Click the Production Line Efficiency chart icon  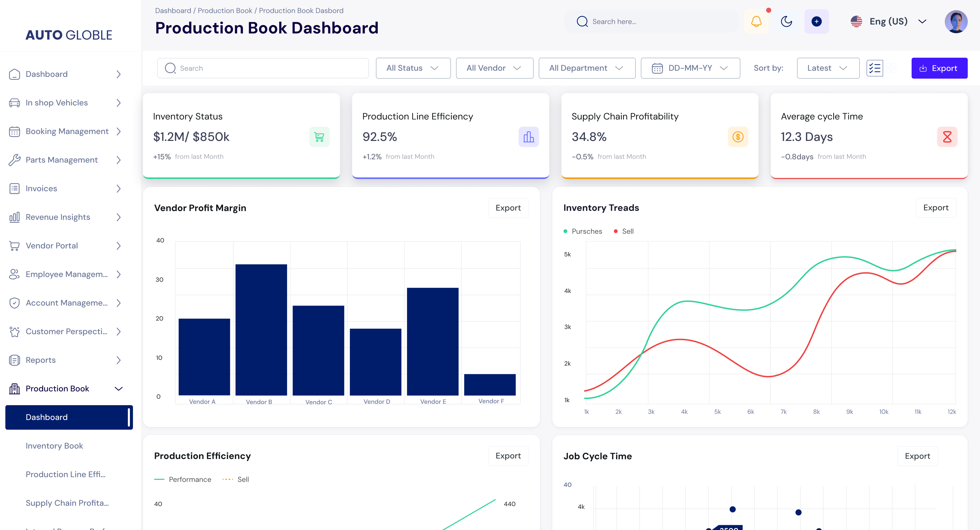pos(529,137)
